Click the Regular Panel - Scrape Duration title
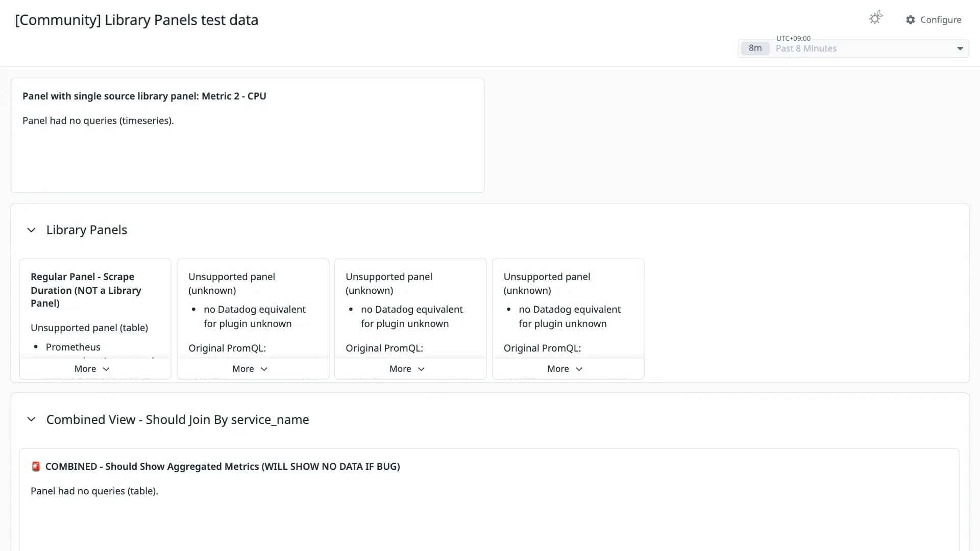This screenshot has width=980, height=551. tap(86, 290)
